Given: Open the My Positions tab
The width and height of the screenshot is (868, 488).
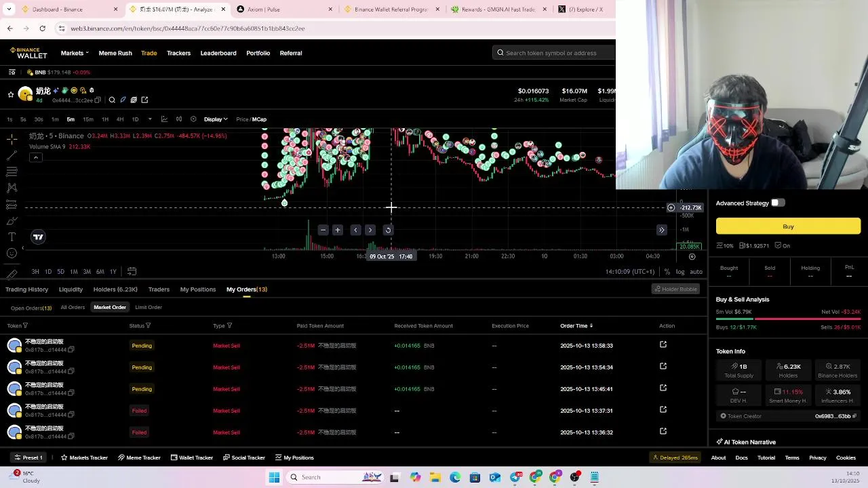Looking at the screenshot, I should [x=198, y=289].
